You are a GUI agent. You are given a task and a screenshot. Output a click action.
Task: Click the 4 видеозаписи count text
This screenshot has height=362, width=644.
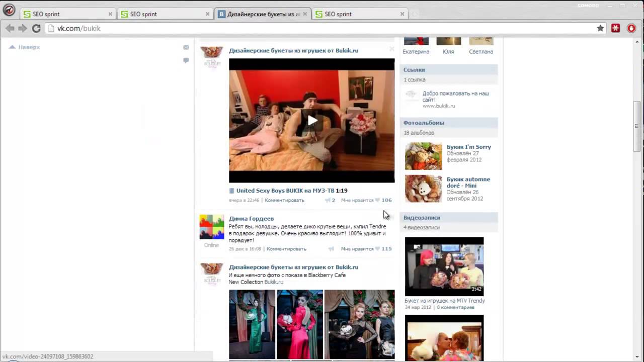(x=422, y=228)
